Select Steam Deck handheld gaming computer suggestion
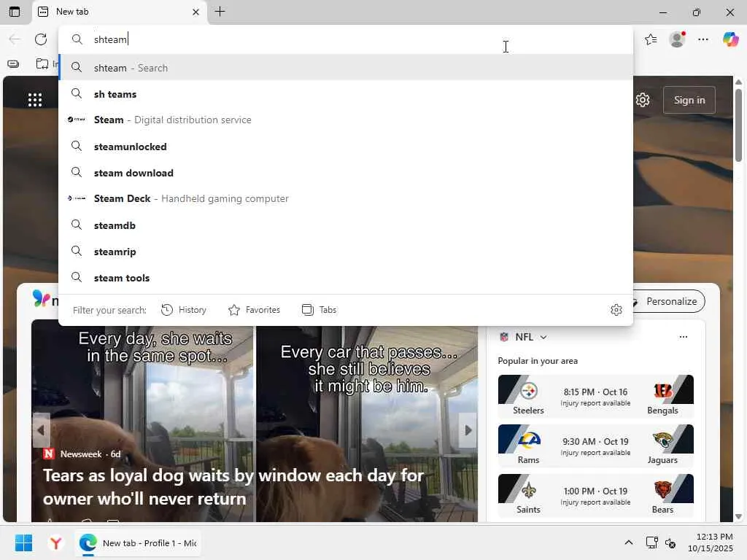 [x=346, y=198]
